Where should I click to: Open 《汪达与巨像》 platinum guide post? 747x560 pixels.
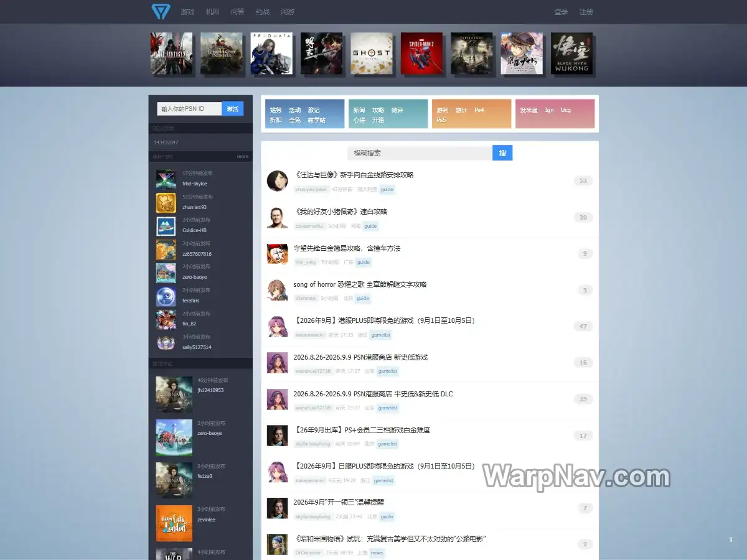point(354,175)
